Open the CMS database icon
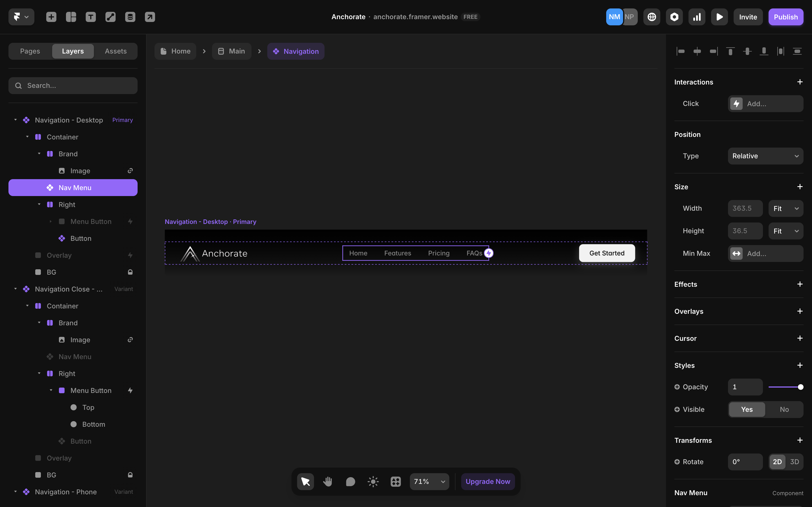Viewport: 812px width, 507px height. coord(130,17)
